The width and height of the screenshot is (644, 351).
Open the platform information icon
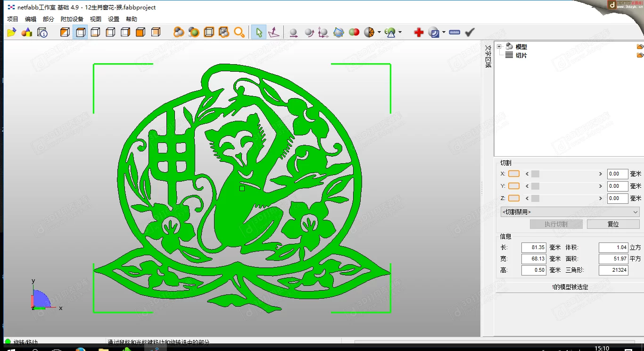42,32
